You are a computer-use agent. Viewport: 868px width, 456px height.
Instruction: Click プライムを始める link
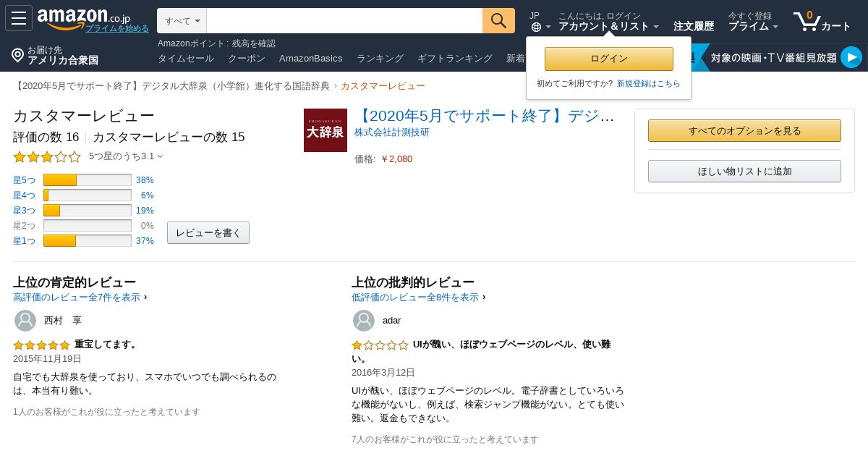click(117, 28)
